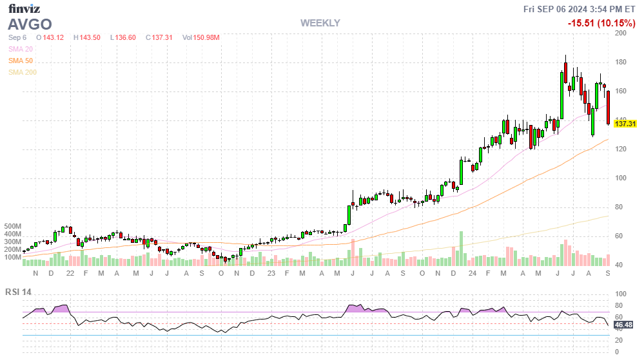
Task: Click the '22' year marker on time axis
Action: [x=70, y=274]
